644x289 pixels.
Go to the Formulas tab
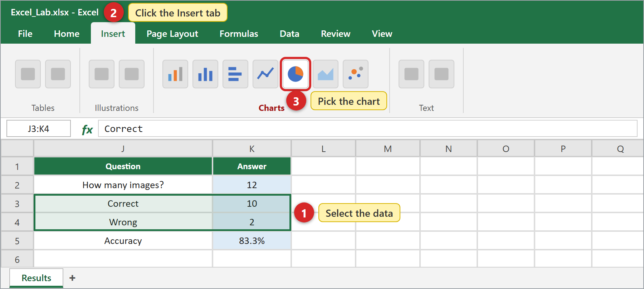[239, 34]
